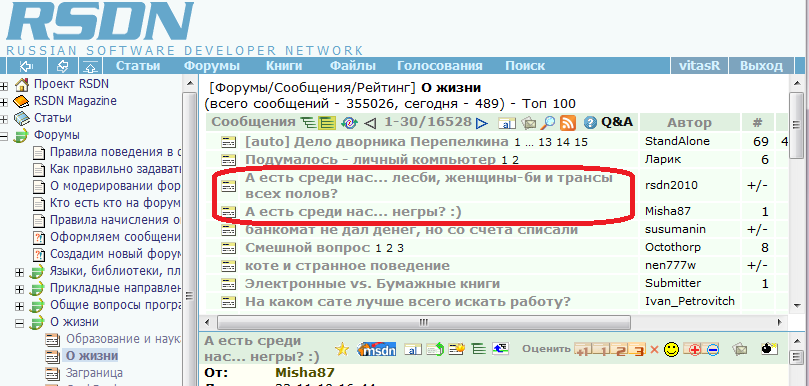The height and width of the screenshot is (386, 809).
Task: Click the magnifier search icon in messages toolbar
Action: (548, 122)
